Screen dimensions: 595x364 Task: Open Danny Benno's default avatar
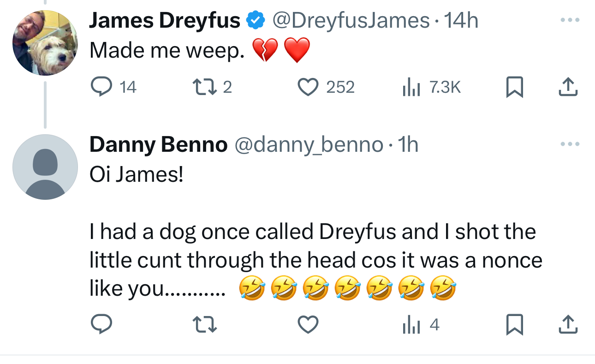pos(45,167)
